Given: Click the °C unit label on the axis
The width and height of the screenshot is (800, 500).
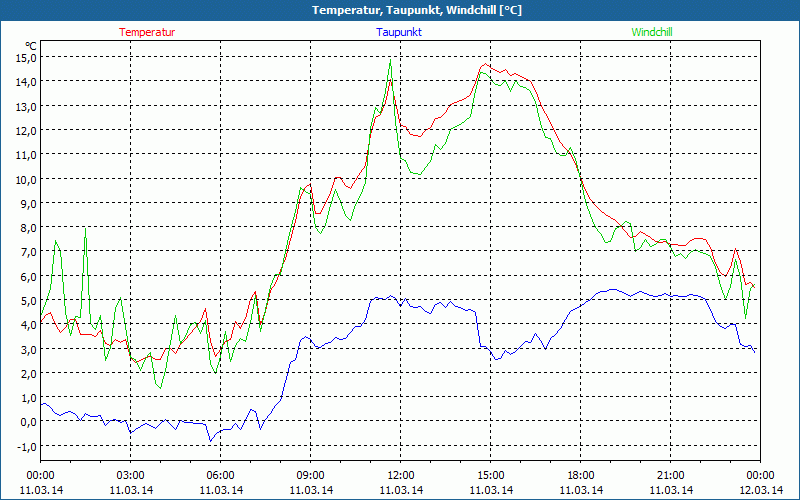Looking at the screenshot, I should click(31, 46).
